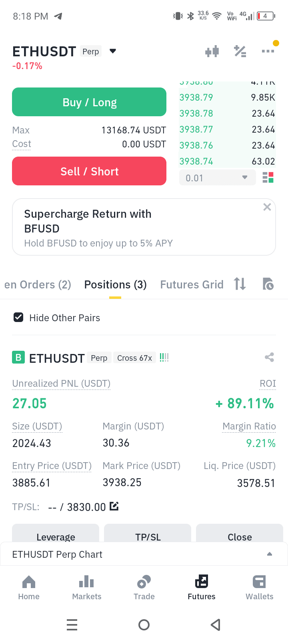The width and height of the screenshot is (288, 644).
Task: Open the Cross 67x margin mode tag
Action: [x=134, y=358]
